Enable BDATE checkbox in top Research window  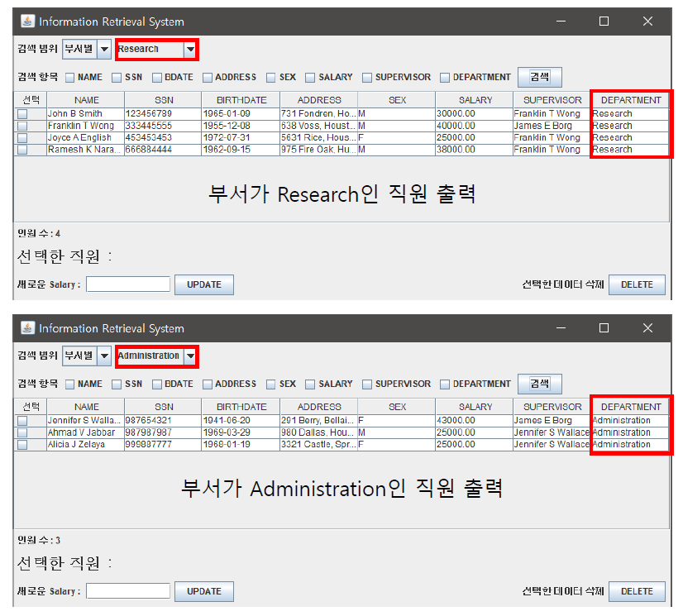[x=157, y=78]
